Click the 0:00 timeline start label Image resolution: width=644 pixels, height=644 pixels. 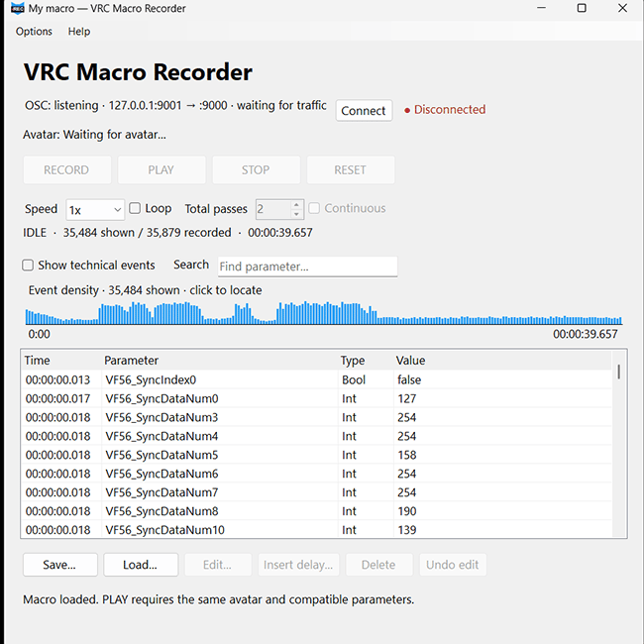[39, 334]
